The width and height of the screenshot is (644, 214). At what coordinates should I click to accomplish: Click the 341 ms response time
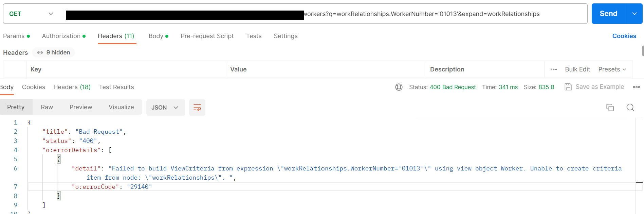click(508, 87)
